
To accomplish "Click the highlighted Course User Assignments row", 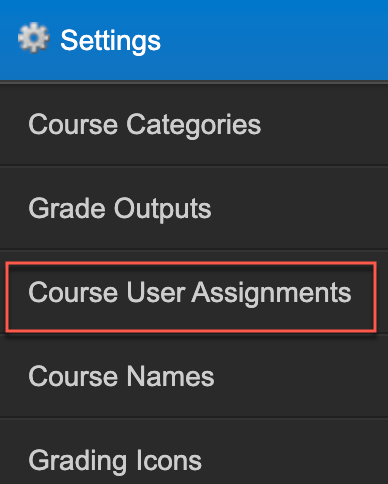I will [191, 297].
